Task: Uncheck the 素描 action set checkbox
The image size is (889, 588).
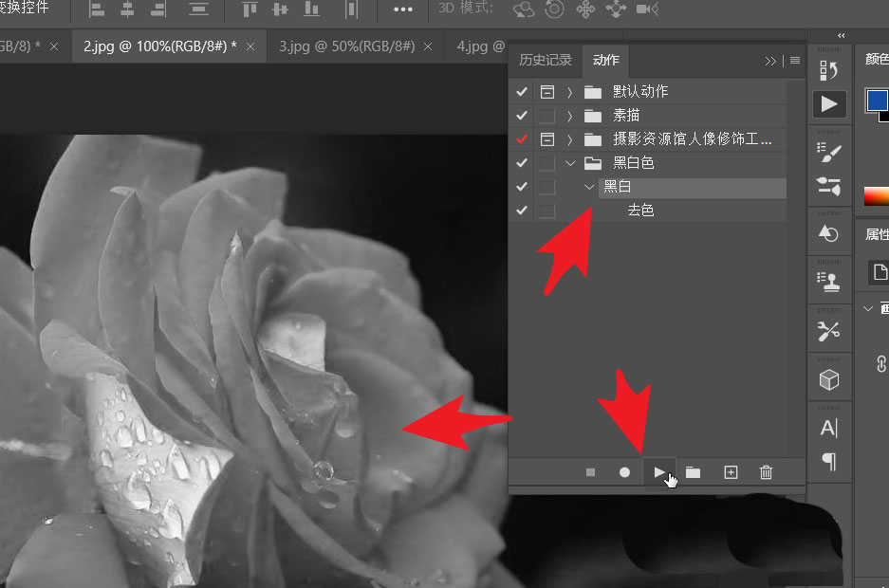Action: coord(521,115)
